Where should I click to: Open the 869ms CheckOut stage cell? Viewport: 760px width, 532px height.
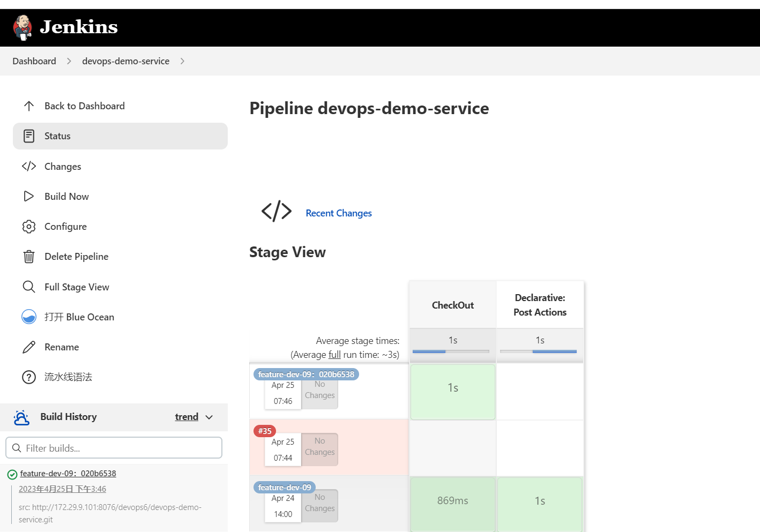[453, 504]
